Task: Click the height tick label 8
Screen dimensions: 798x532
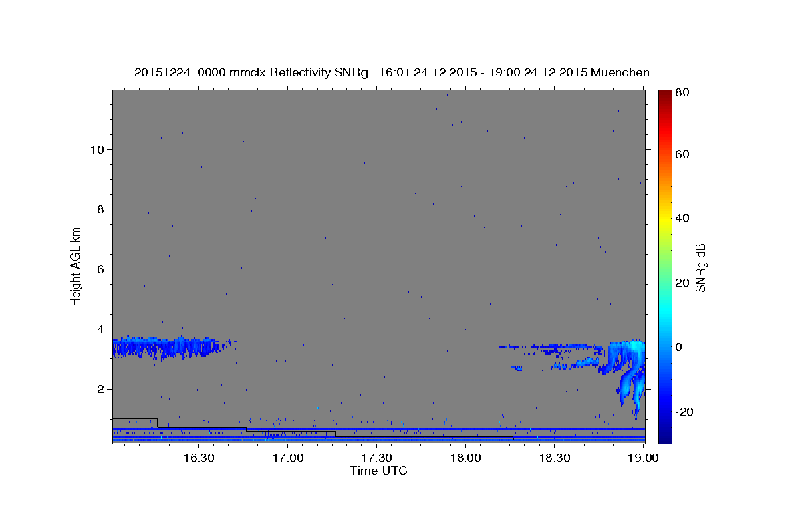Action: 100,209
